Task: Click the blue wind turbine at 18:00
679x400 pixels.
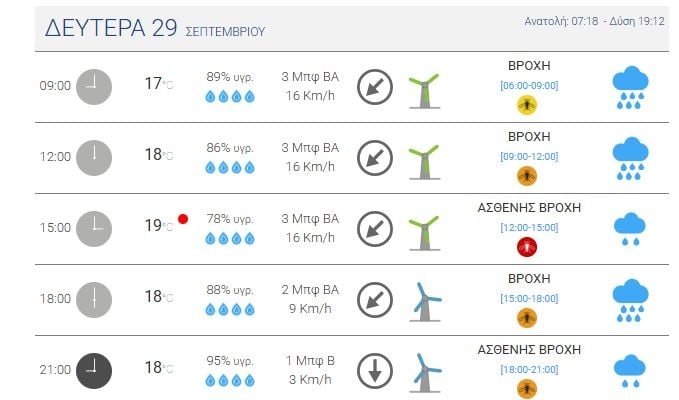Action: click(x=424, y=300)
